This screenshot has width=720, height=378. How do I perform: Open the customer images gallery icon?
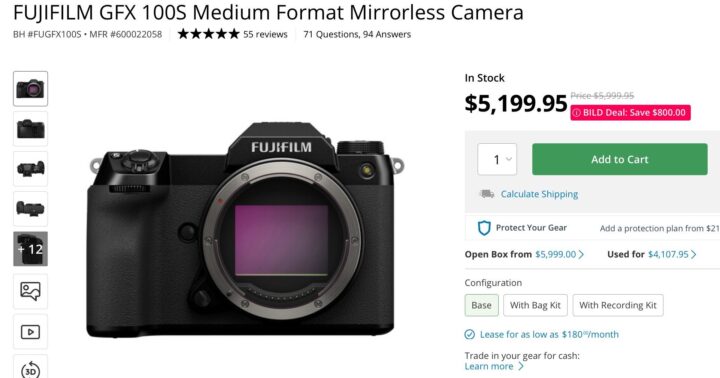[30, 291]
